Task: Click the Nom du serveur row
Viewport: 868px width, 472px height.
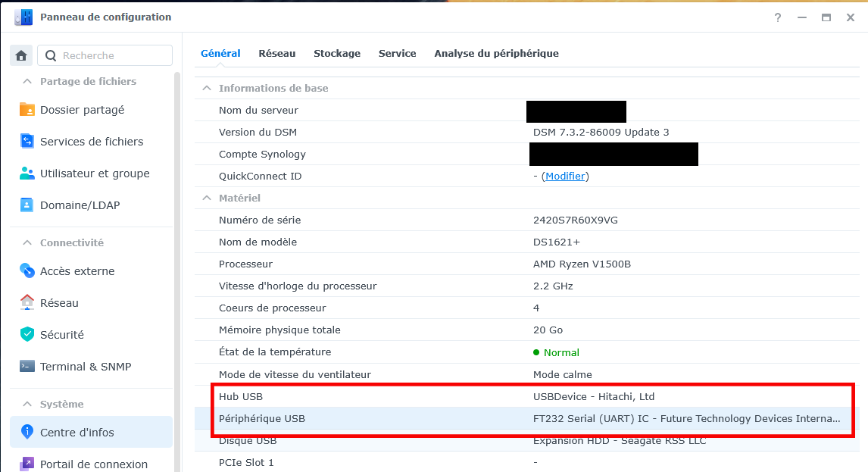Action: pyautogui.click(x=526, y=111)
